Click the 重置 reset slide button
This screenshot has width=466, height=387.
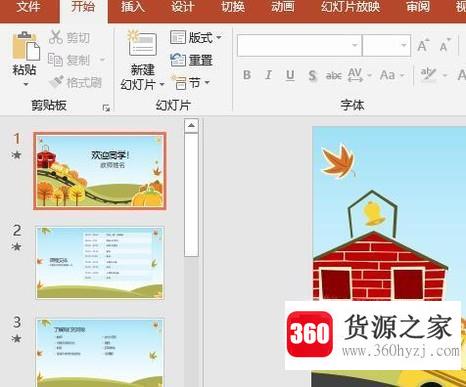(191, 60)
